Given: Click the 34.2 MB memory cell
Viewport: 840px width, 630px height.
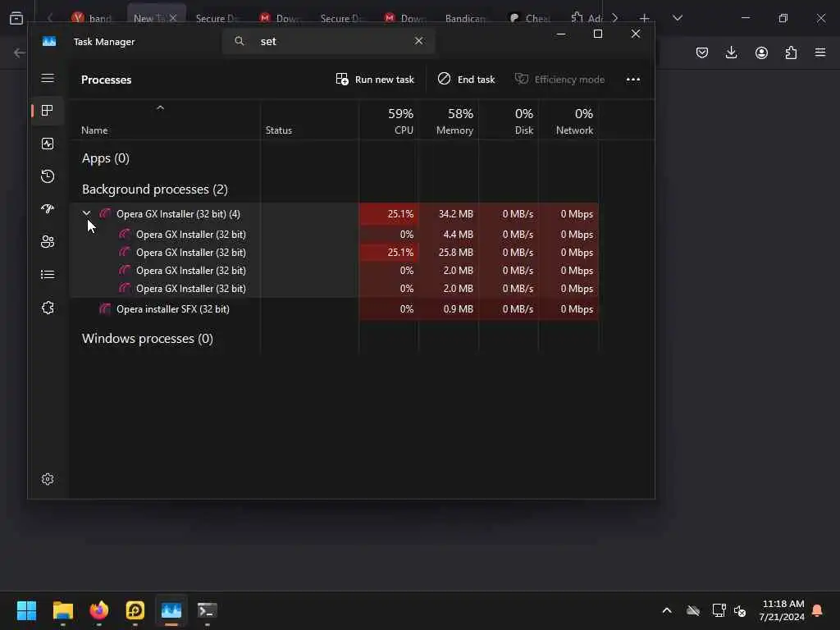Looking at the screenshot, I should tap(449, 214).
